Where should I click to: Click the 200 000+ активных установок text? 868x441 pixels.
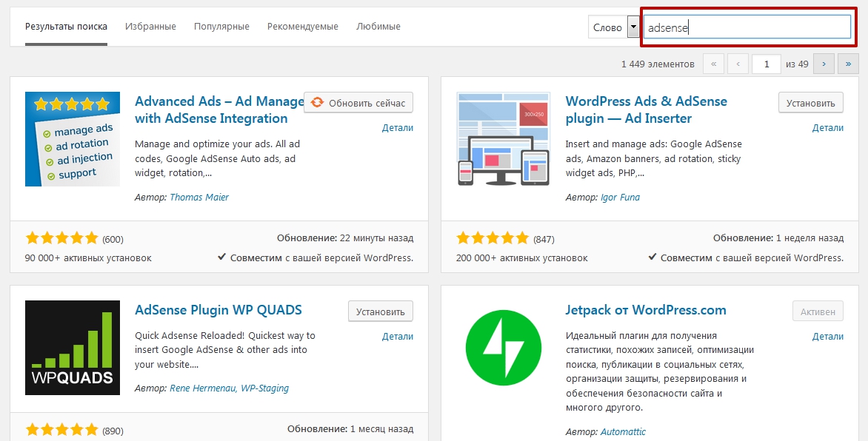522,257
